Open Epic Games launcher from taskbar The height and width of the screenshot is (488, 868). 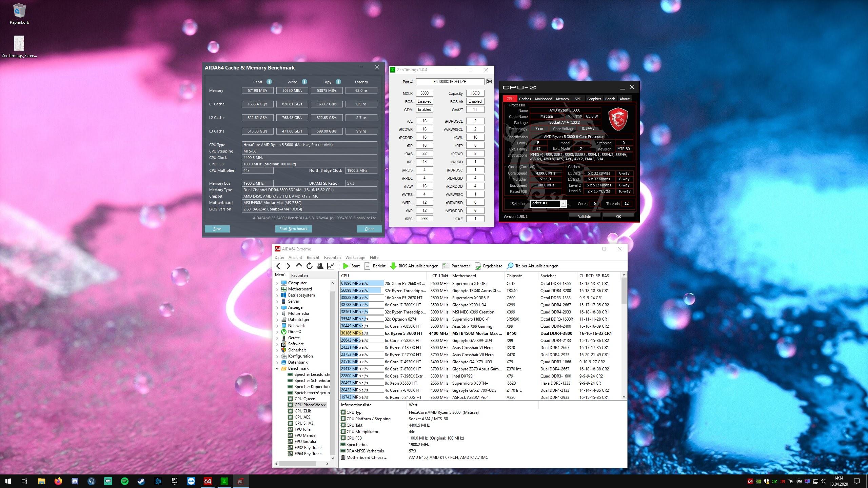pyautogui.click(x=174, y=481)
